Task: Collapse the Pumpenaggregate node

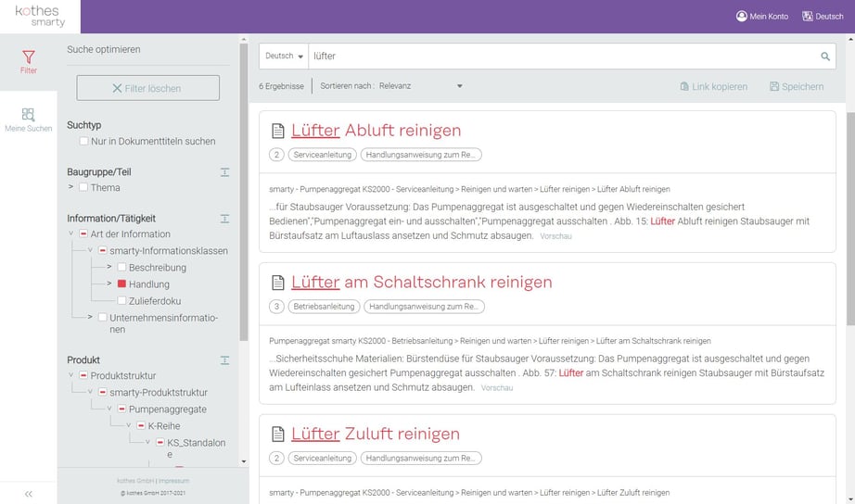Action: 109,409
